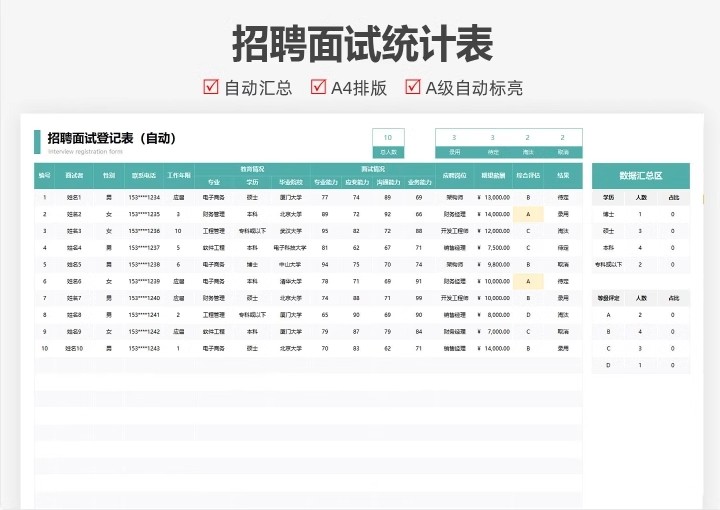Select the 工作年限 column header
The image size is (720, 510).
pos(179,175)
